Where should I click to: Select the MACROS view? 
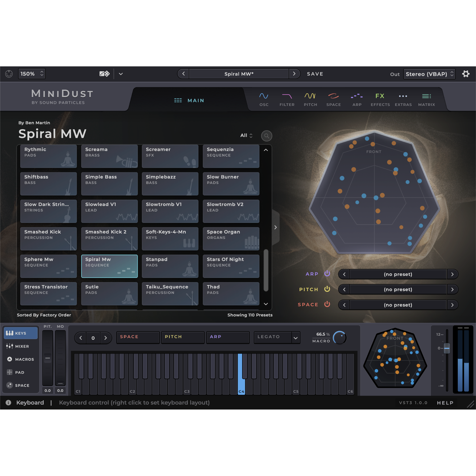coord(21,359)
